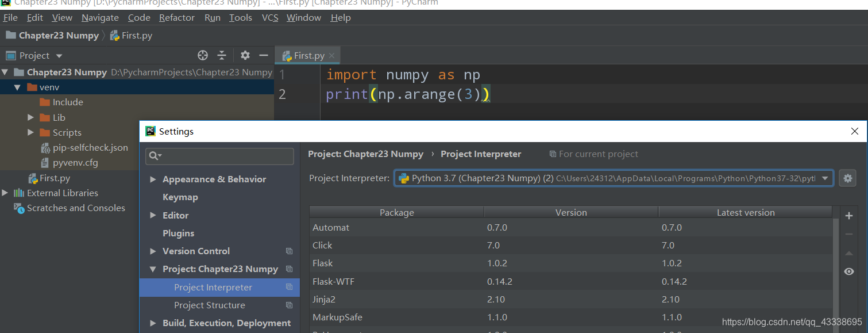Open the Run menu
This screenshot has height=333, width=868.
coord(213,18)
